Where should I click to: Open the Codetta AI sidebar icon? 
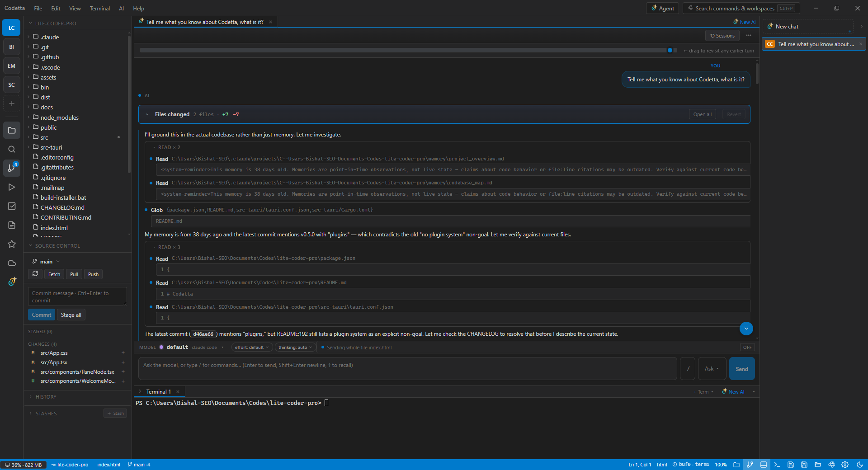[x=12, y=282]
